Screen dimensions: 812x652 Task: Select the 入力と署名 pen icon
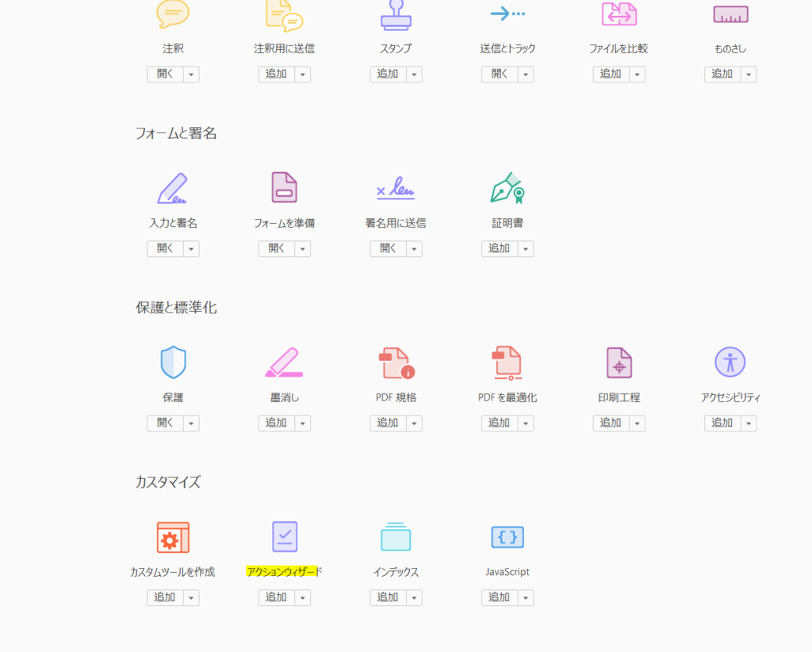pyautogui.click(x=173, y=189)
